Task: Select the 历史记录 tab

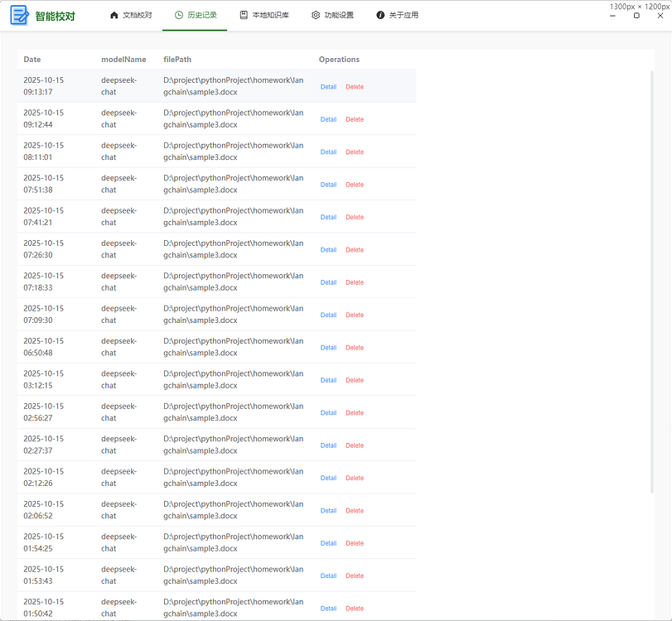Action: (196, 16)
